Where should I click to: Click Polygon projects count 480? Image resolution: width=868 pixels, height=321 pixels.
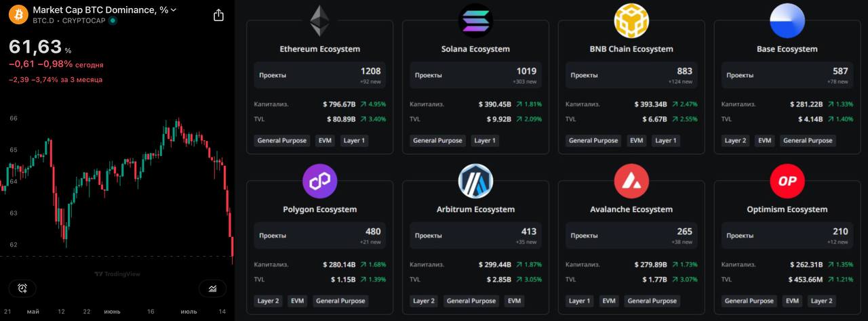(373, 232)
